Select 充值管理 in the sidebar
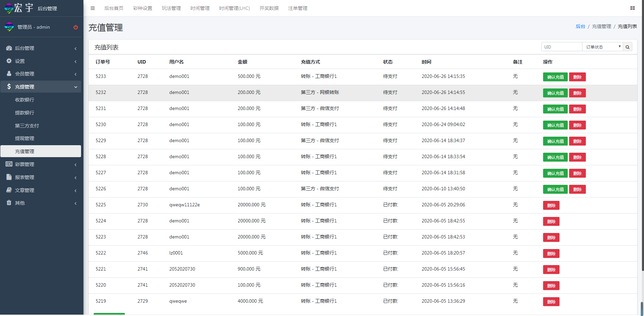 [x=41, y=151]
